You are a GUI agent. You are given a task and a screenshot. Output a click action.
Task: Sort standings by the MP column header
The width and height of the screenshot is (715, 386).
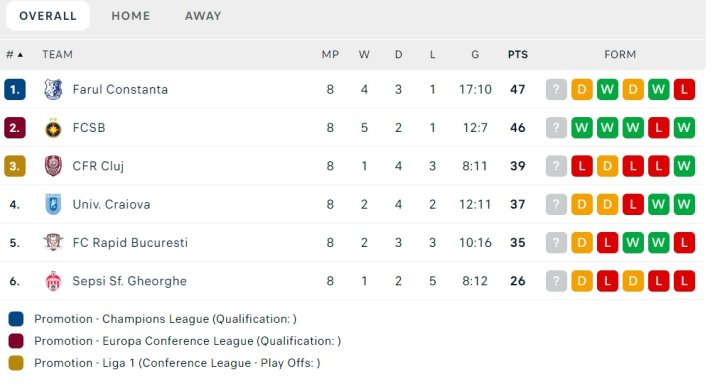pos(330,55)
